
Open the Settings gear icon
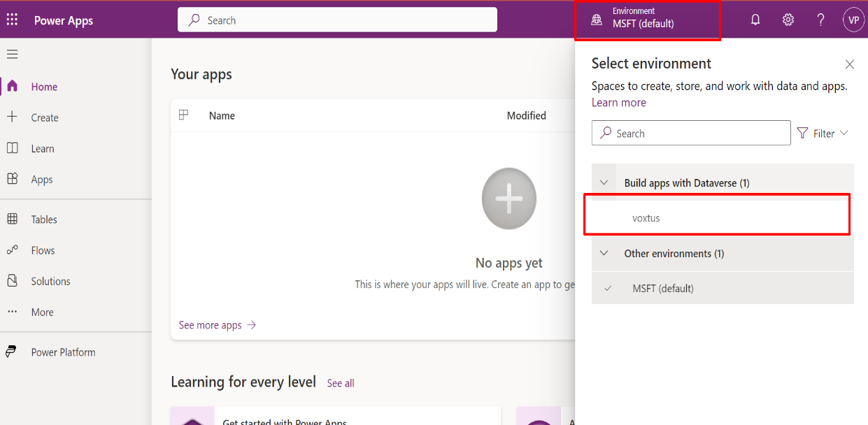(788, 20)
